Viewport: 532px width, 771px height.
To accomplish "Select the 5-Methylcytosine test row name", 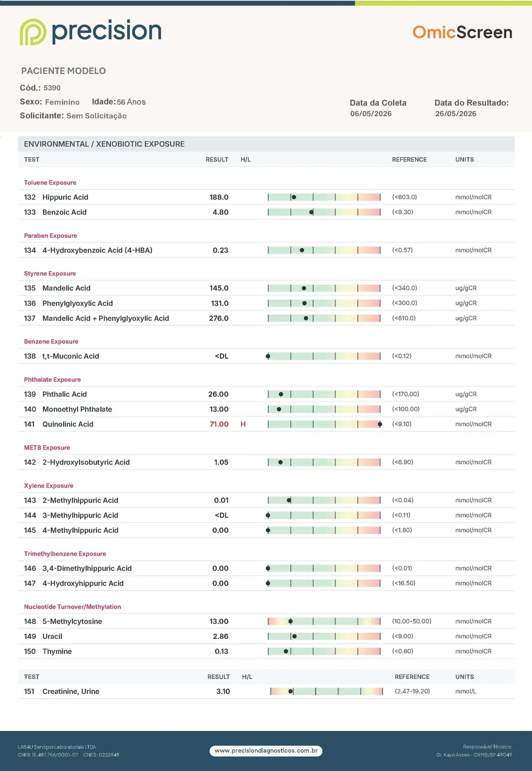I will tap(72, 622).
